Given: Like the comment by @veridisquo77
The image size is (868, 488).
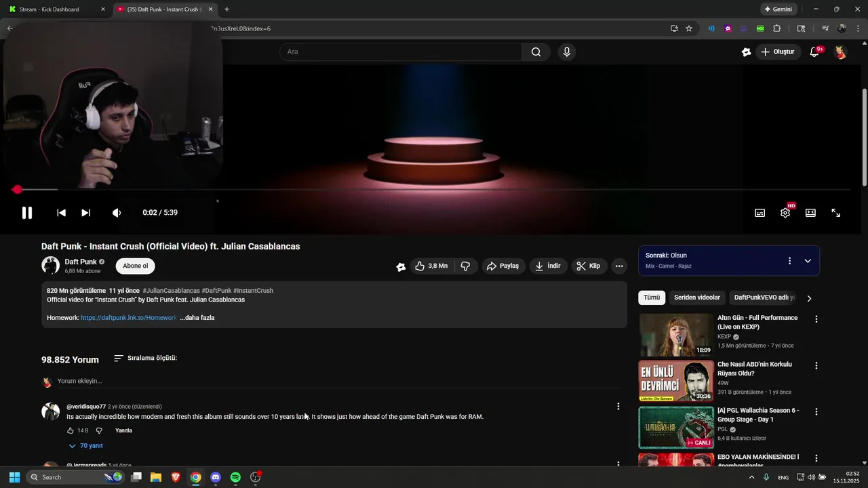Looking at the screenshot, I should tap(71, 430).
